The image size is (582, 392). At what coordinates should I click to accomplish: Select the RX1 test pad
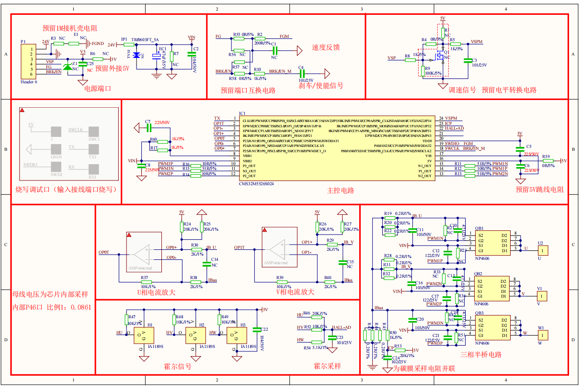93,169
